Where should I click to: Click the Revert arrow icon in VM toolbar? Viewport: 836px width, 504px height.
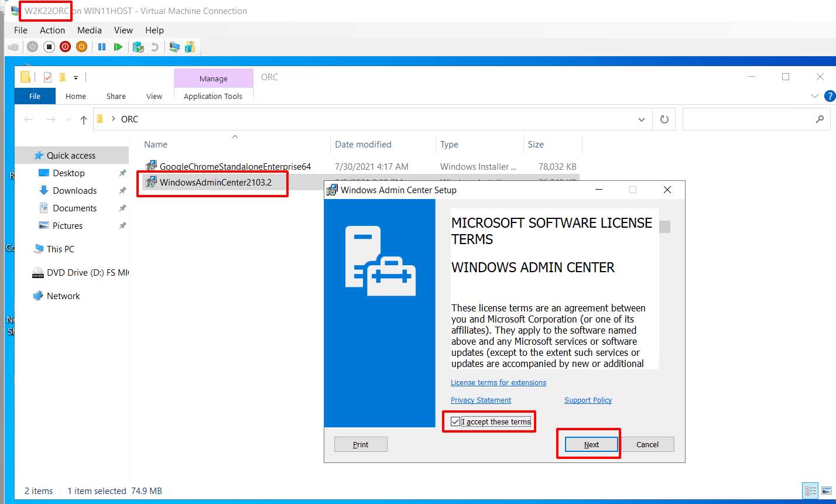pos(155,47)
